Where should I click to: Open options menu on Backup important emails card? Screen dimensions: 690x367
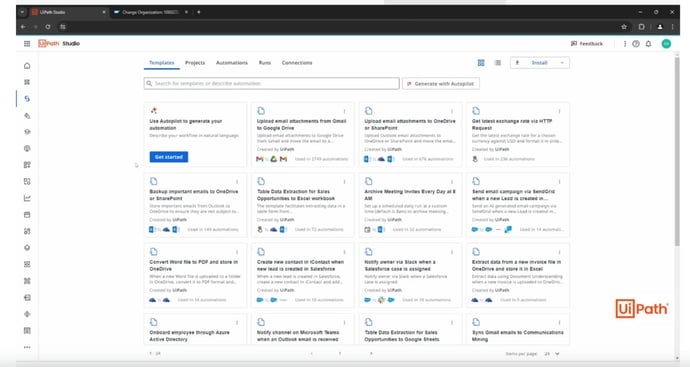click(237, 182)
